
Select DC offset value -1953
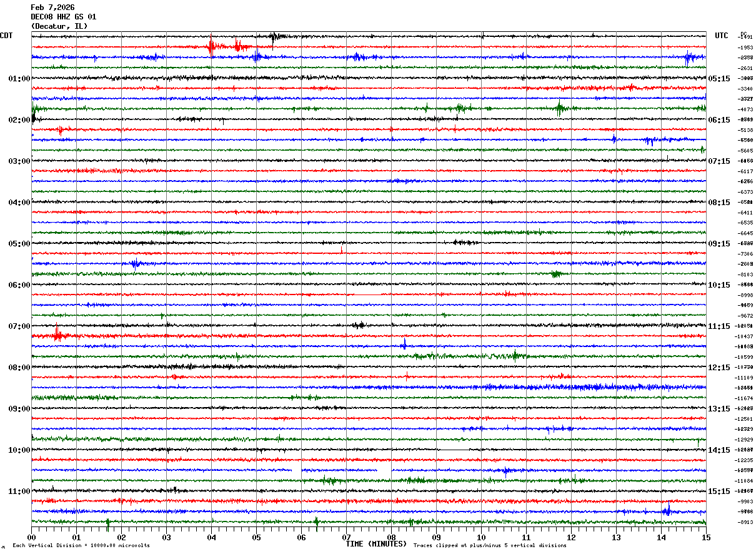click(745, 48)
